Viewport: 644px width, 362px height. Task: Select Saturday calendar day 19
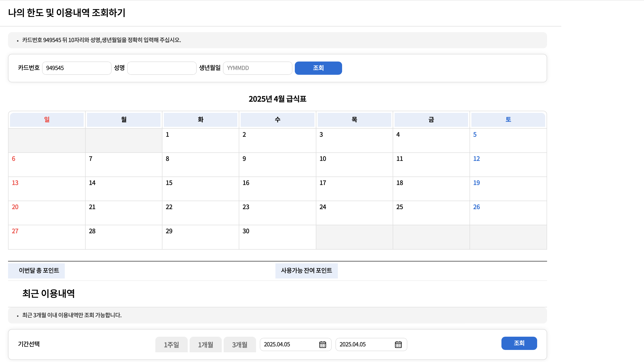508,189
